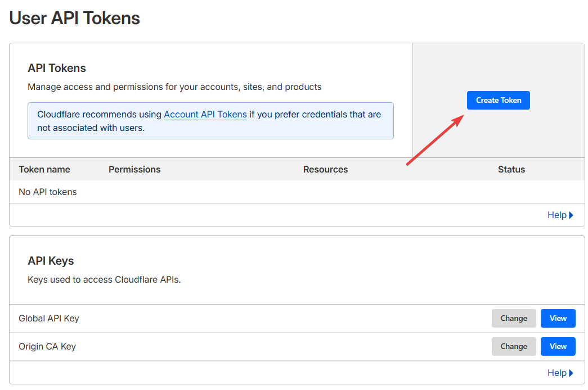Change the Global API Key
The image size is (588, 390).
click(513, 318)
